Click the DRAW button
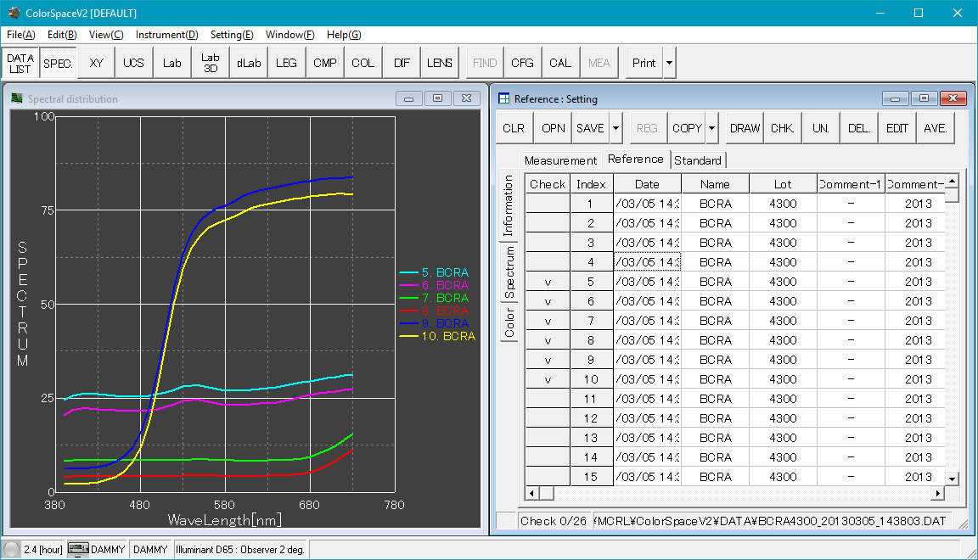 [x=745, y=128]
